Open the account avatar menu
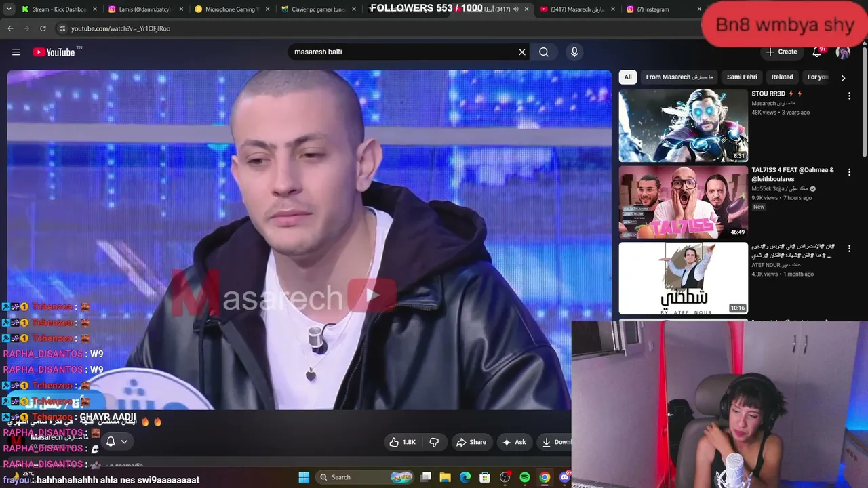 [x=843, y=52]
